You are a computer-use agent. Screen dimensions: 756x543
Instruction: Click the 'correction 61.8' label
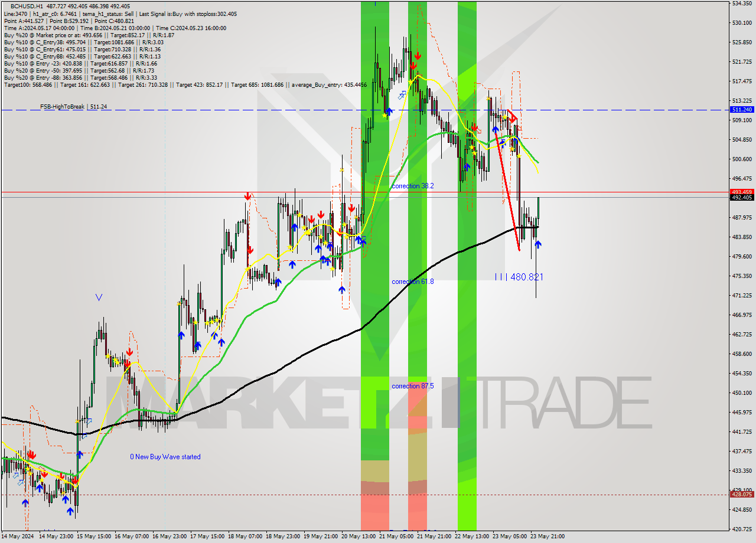coord(413,282)
